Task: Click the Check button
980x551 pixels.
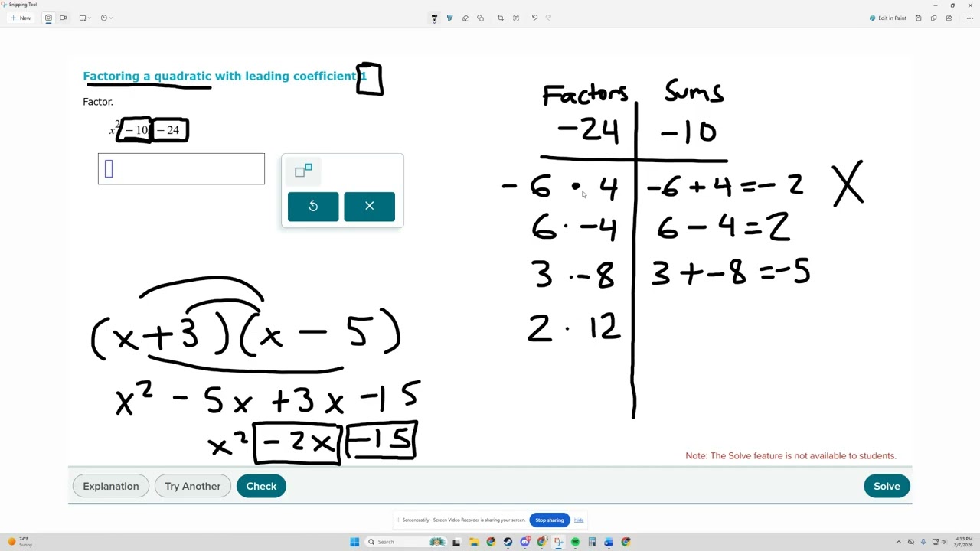Action: coord(261,486)
